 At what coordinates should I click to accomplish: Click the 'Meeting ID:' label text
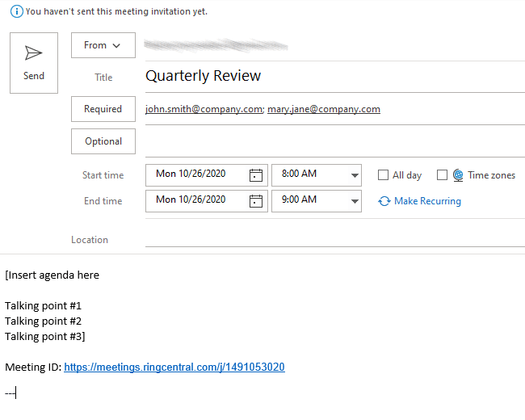tap(33, 367)
